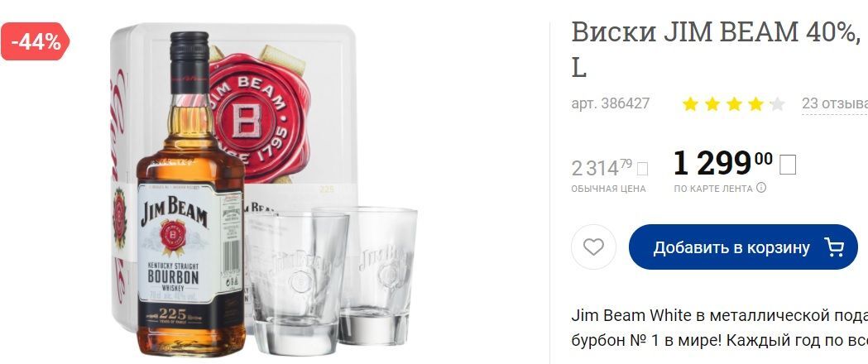Click the currency symbol beside 1 299 price

click(x=787, y=165)
